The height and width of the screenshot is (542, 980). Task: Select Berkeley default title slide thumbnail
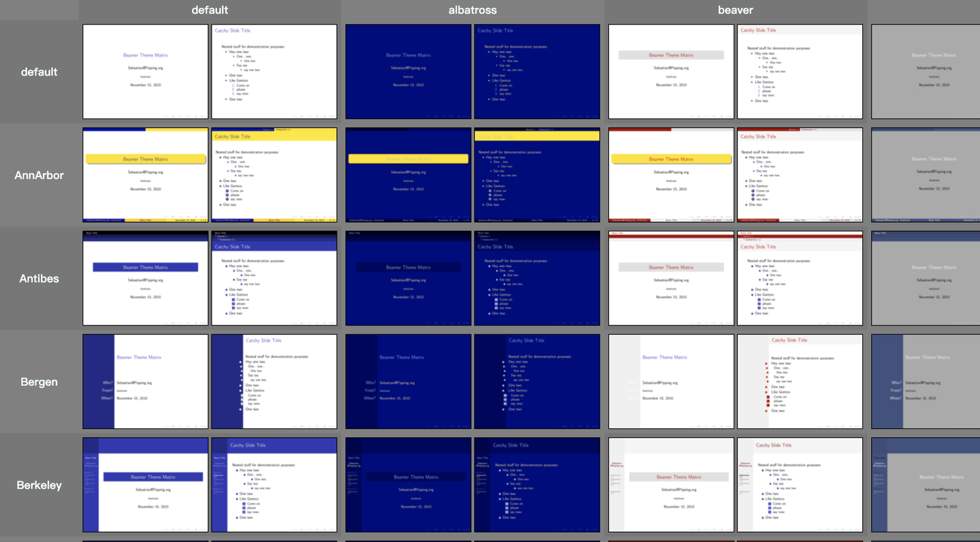tap(146, 485)
